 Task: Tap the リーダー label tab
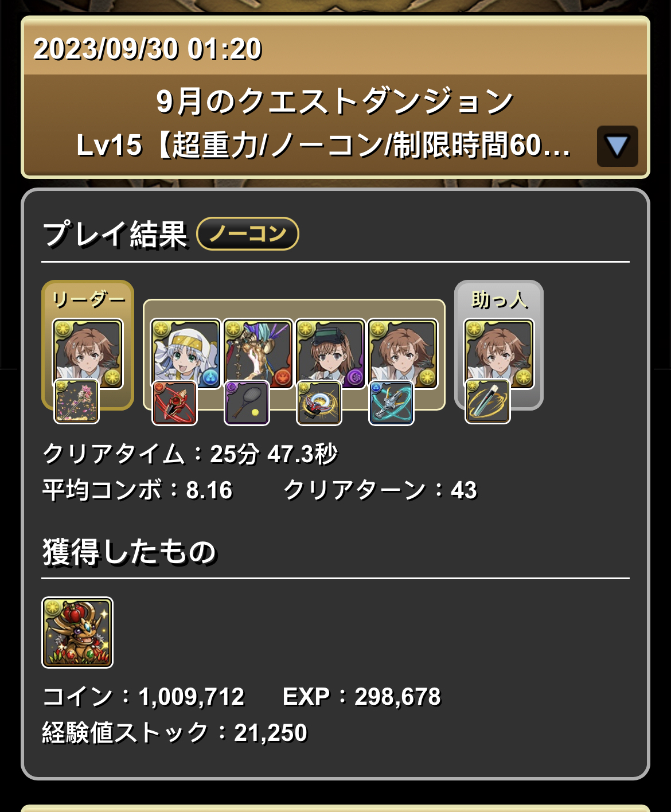[88, 299]
